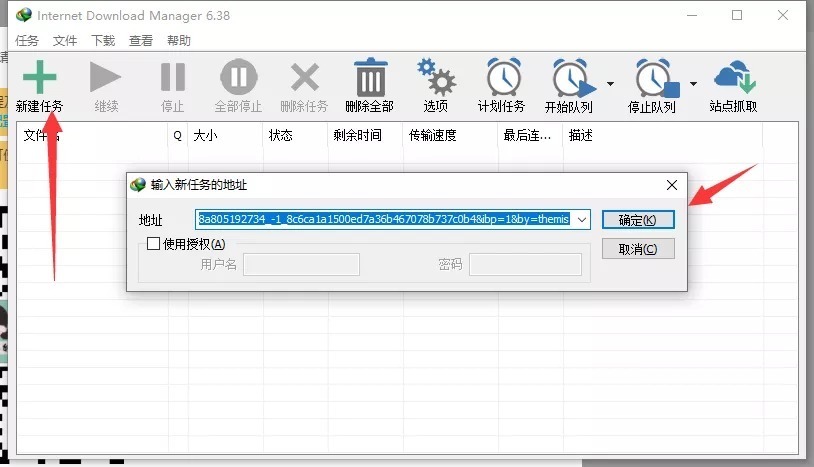
Task: Click the 删除全部 trash can icon
Action: click(371, 77)
